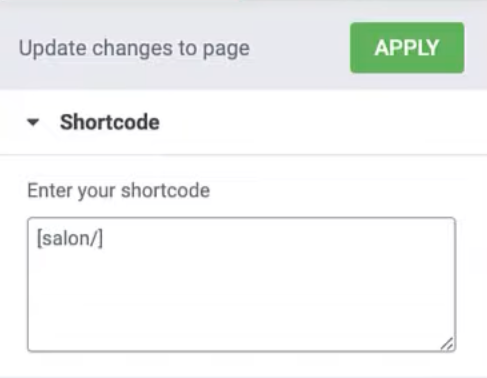Click the green APPLY button
Viewport: 487px width, 378px height.
(x=407, y=48)
